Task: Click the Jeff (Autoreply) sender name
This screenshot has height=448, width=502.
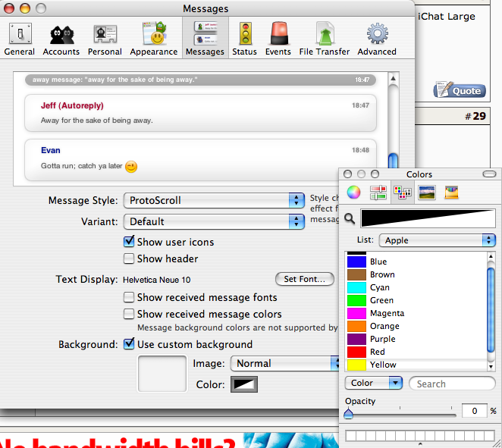Action: 72,105
